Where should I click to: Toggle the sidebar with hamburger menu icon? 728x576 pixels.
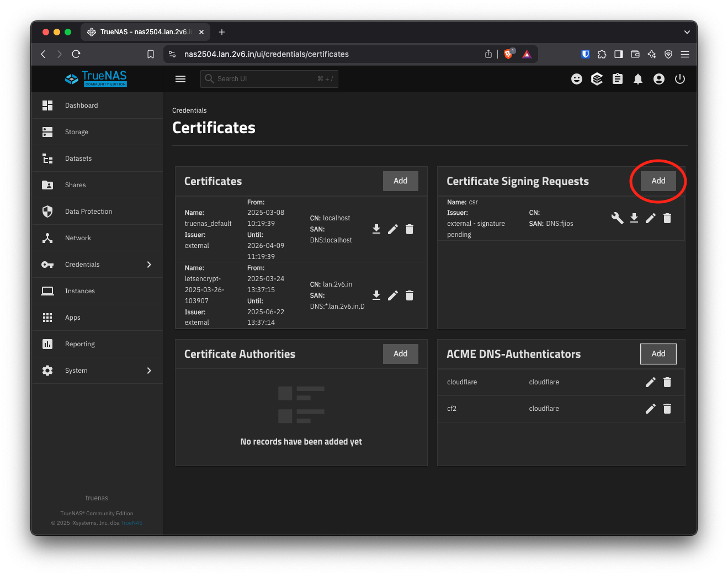(180, 79)
